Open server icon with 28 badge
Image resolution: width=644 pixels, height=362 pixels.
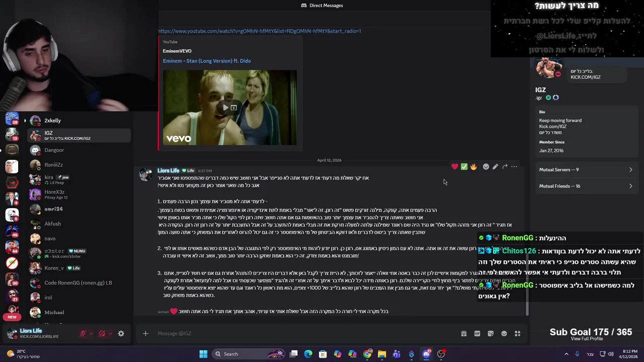12,119
